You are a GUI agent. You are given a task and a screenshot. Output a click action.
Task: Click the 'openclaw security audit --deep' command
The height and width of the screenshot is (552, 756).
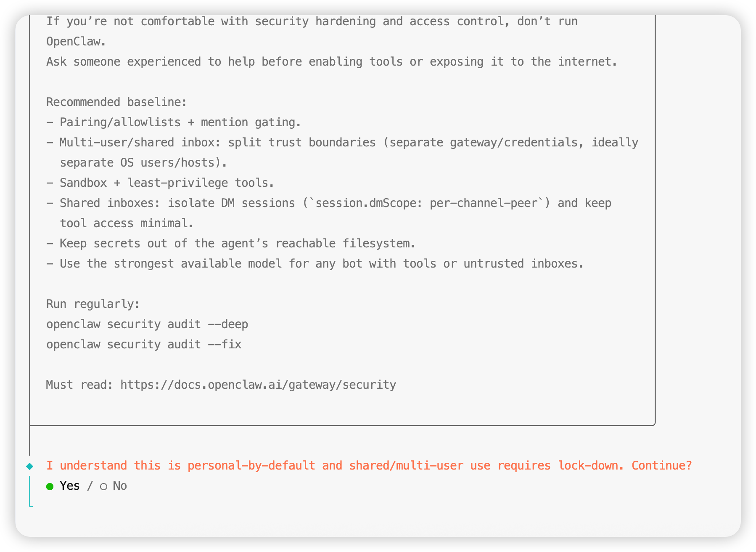click(147, 324)
